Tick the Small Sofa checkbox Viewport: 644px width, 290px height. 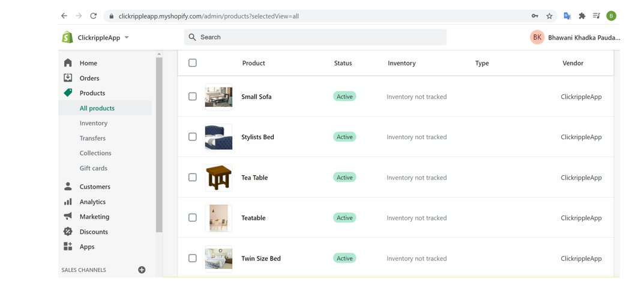193,97
